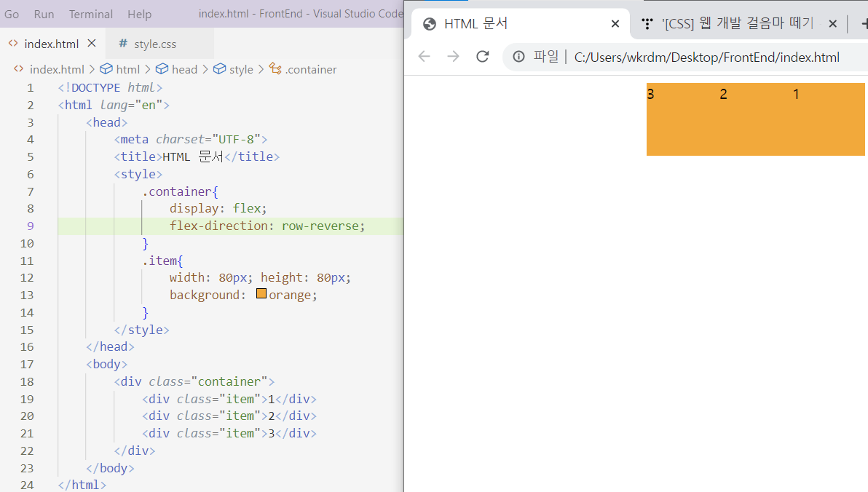The image size is (868, 492).
Task: Close the '[CSS] 웹 개발' Chrome tab
Action: coord(832,24)
